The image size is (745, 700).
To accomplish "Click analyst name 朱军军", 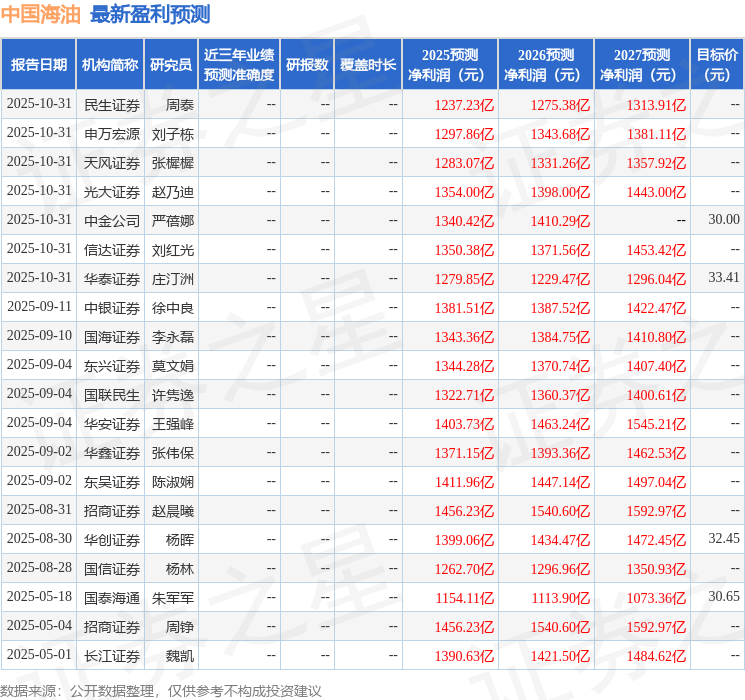I will 173,598.
